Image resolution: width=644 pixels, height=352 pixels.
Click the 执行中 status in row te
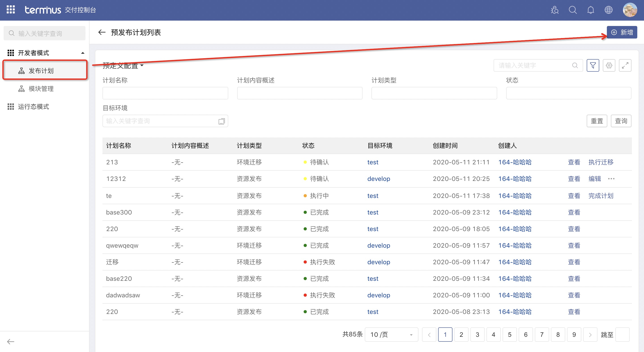pyautogui.click(x=316, y=196)
